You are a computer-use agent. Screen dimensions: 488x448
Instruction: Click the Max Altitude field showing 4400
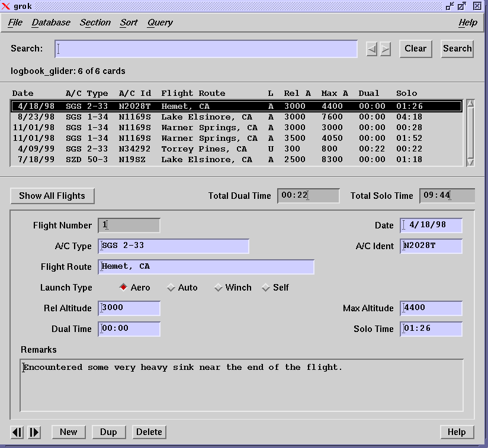point(431,308)
